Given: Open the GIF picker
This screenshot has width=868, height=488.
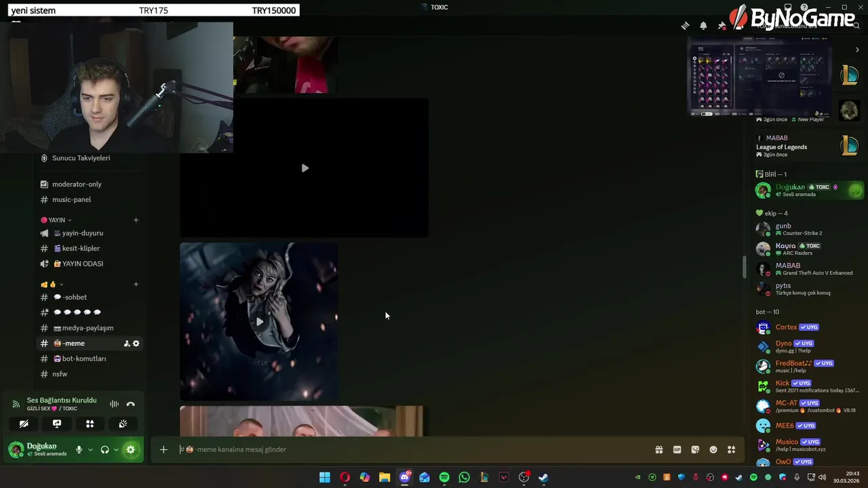Looking at the screenshot, I should (x=677, y=449).
